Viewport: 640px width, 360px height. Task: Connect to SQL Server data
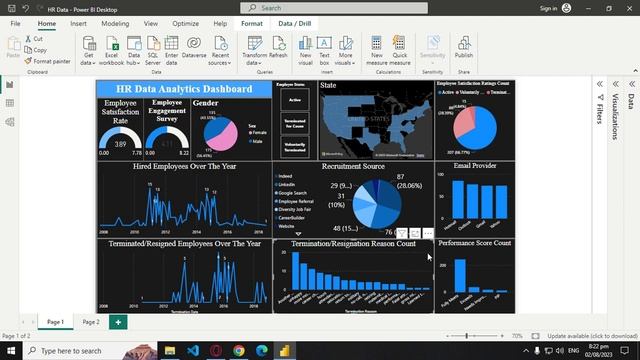tap(153, 51)
